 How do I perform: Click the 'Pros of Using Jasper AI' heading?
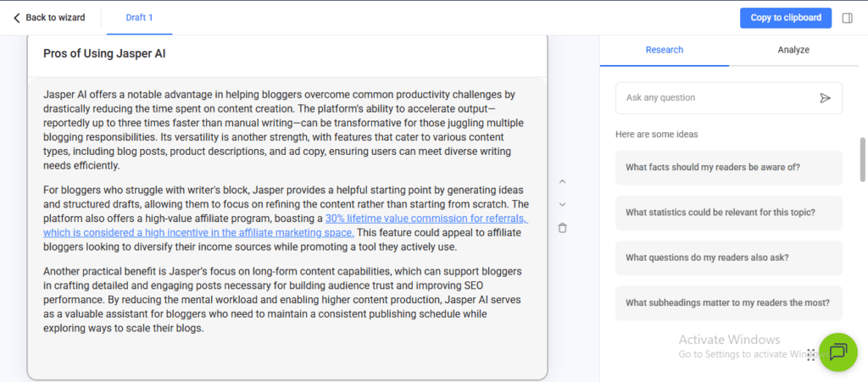tap(104, 53)
